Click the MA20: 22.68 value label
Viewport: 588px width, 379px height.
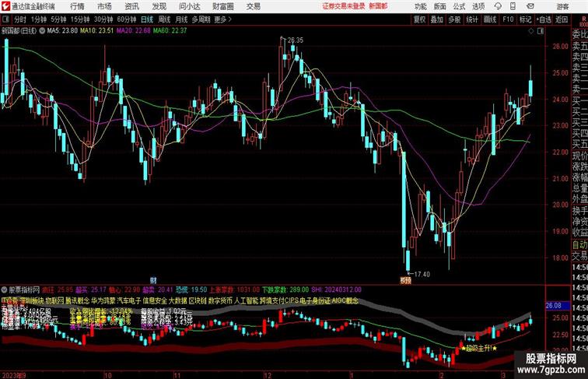[134, 31]
